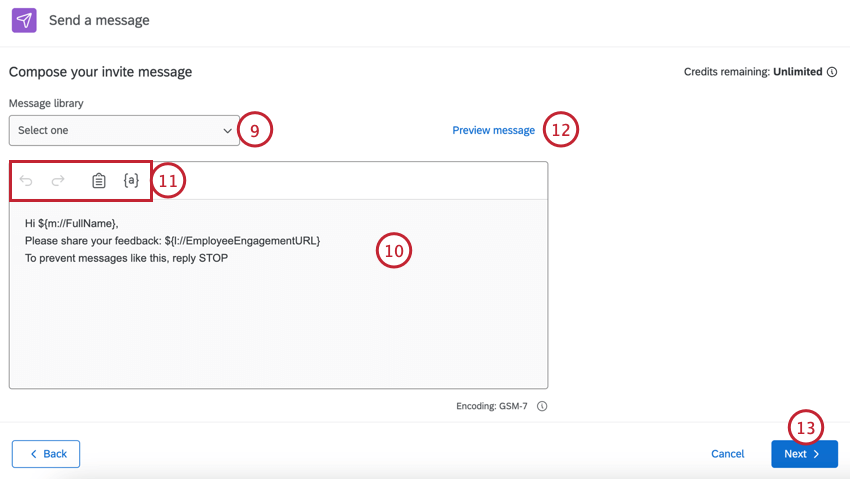This screenshot has height=479, width=850.
Task: Click the "Send a message" title
Action: pyautogui.click(x=99, y=21)
